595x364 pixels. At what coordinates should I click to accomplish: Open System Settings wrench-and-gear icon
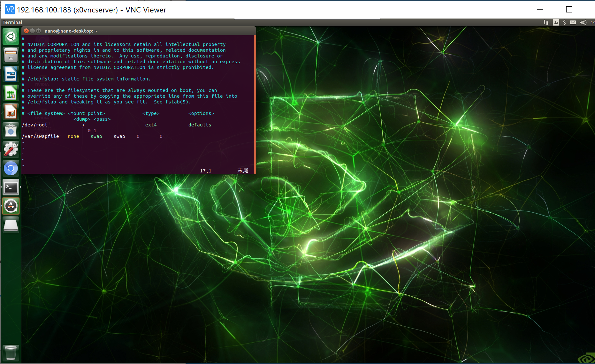[x=11, y=149]
